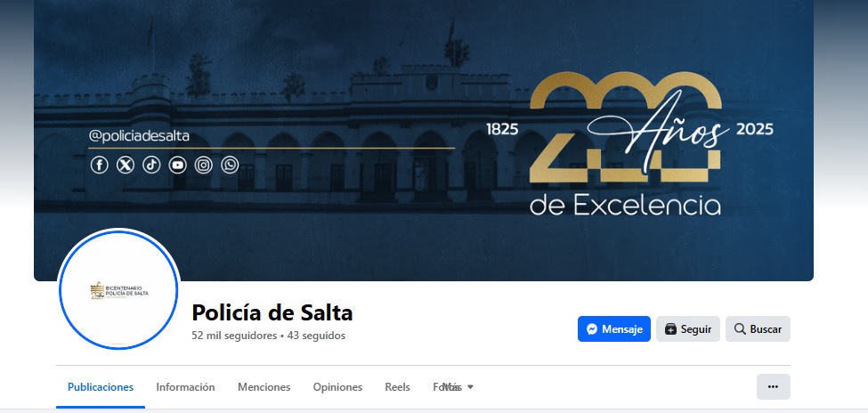
Task: Open the Reels tab
Action: [x=397, y=387]
